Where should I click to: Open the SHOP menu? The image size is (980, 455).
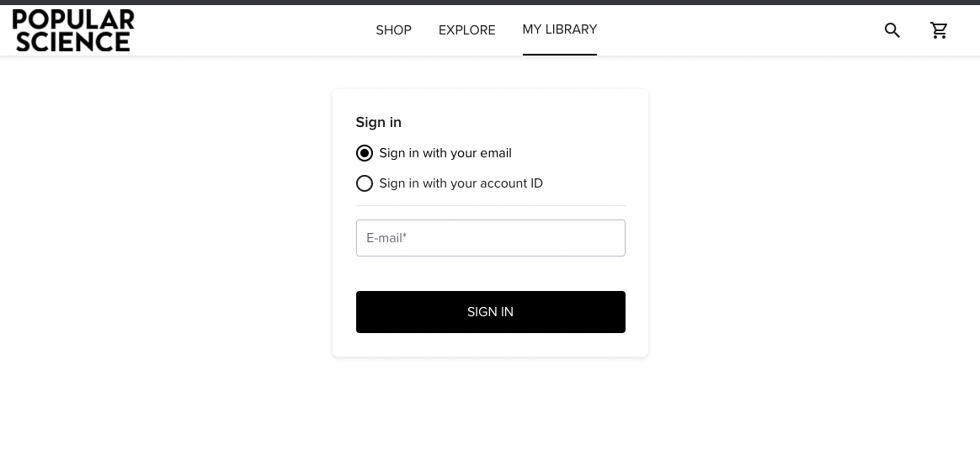pyautogui.click(x=393, y=30)
